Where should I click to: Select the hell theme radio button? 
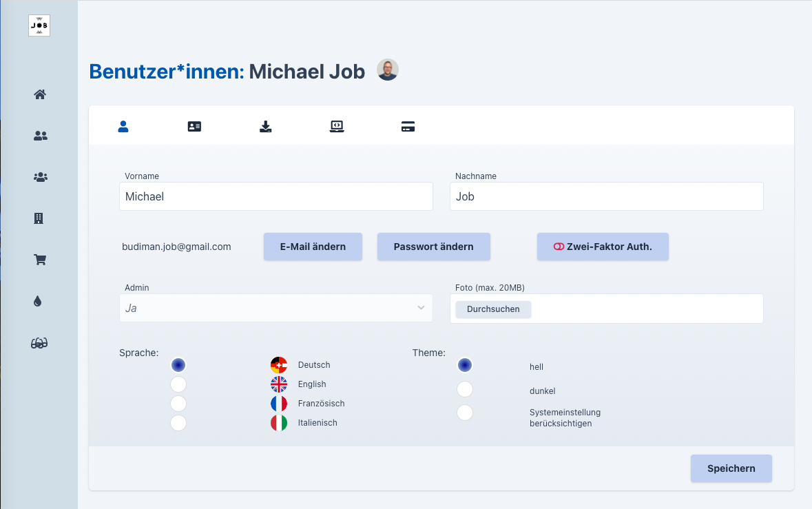click(x=464, y=365)
